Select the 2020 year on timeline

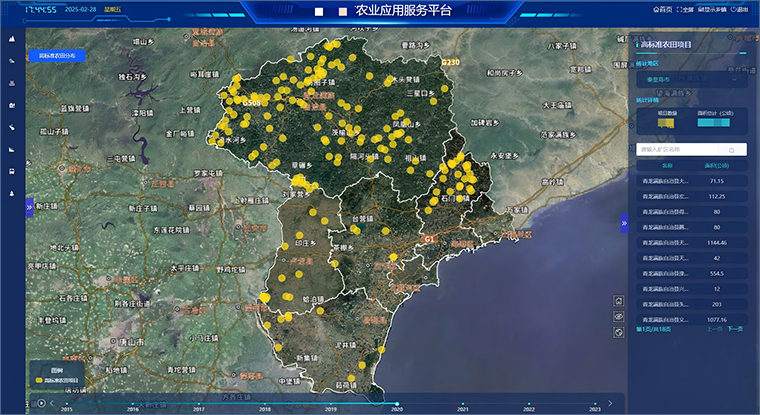pos(397,407)
